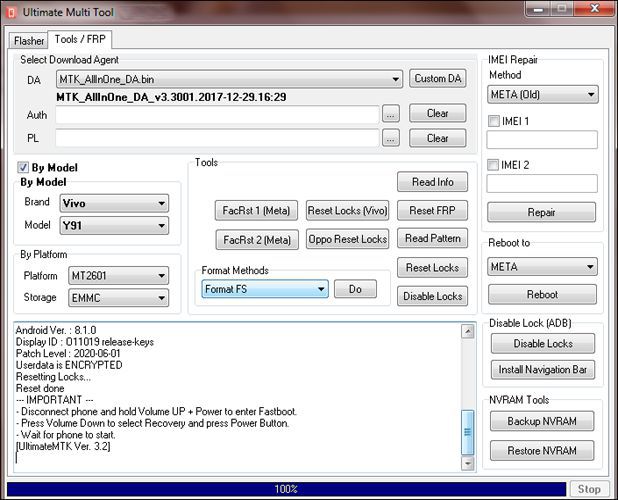The width and height of the screenshot is (618, 500).
Task: Clear the PL file field
Action: click(x=437, y=138)
